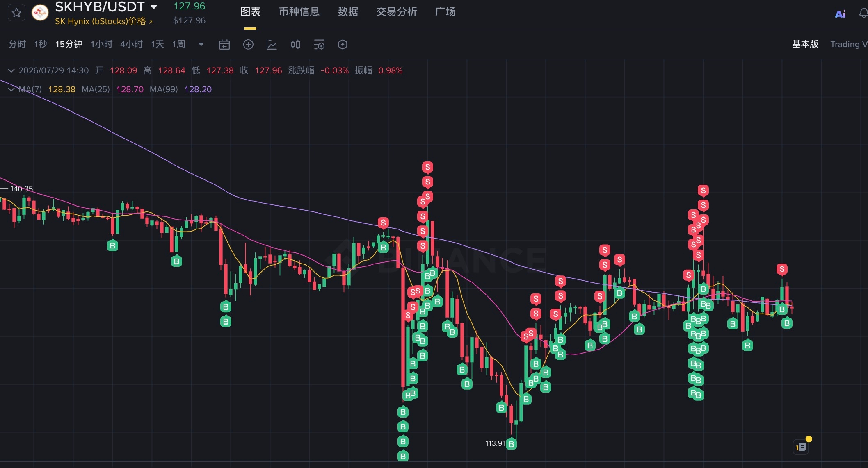The width and height of the screenshot is (868, 468).
Task: Select the 1小时 interval
Action: [101, 44]
